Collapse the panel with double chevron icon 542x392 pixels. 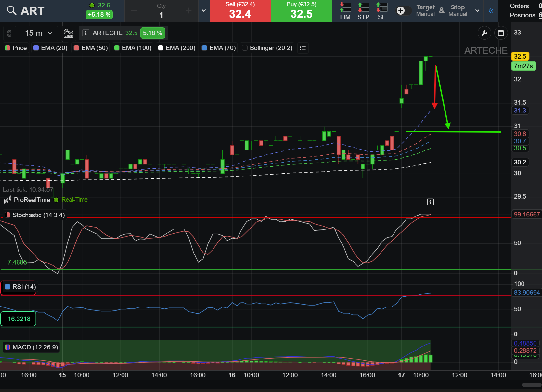491,11
